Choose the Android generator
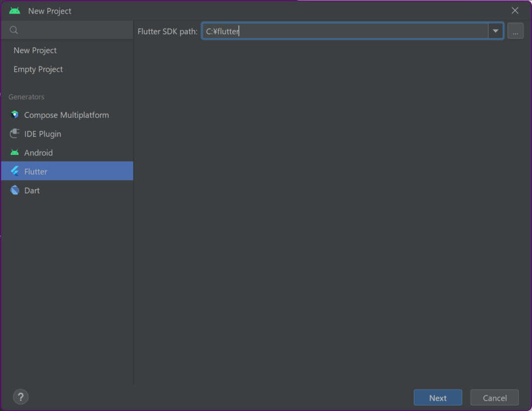The width and height of the screenshot is (532, 411). pyautogui.click(x=67, y=152)
